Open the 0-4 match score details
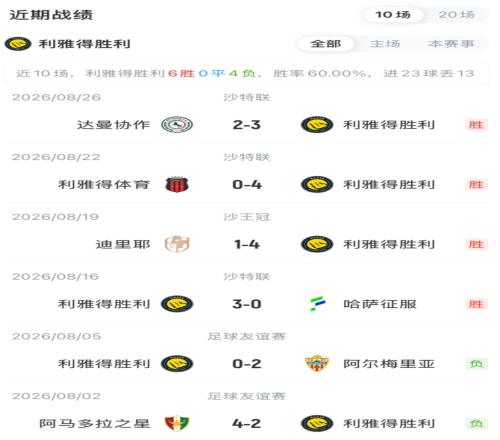This screenshot has width=500, height=440. click(247, 184)
